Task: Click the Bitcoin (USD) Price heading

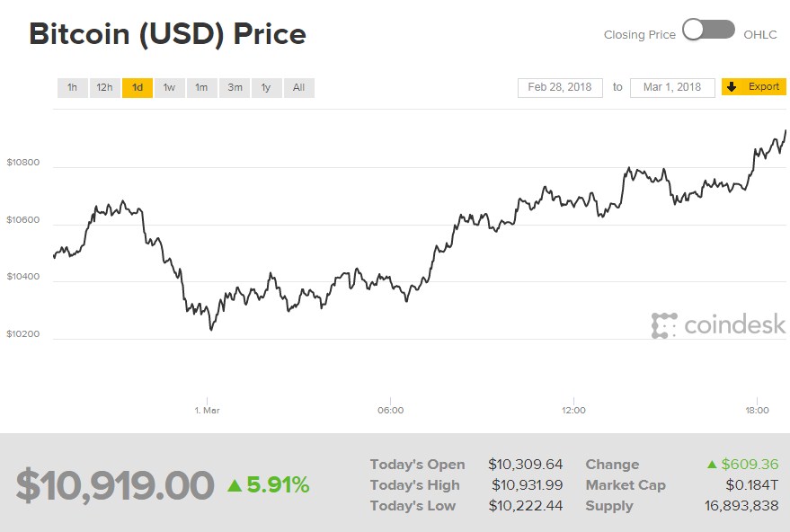Action: click(167, 33)
